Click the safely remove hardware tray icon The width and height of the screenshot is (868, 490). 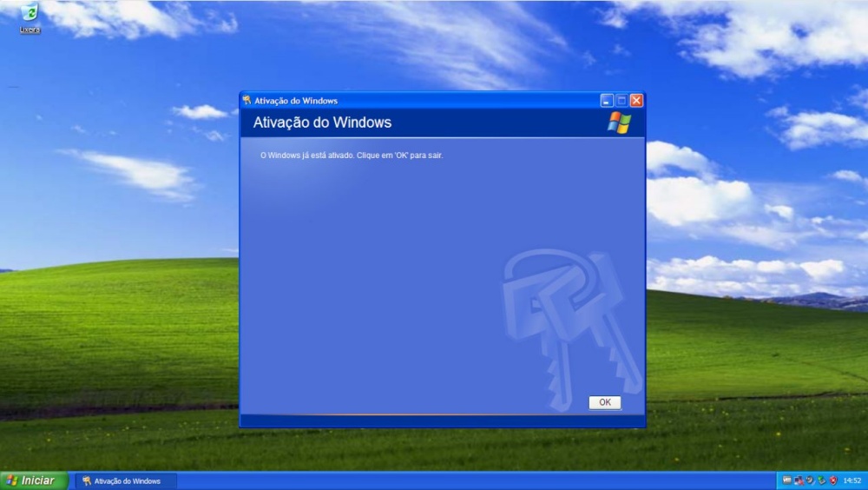point(821,480)
